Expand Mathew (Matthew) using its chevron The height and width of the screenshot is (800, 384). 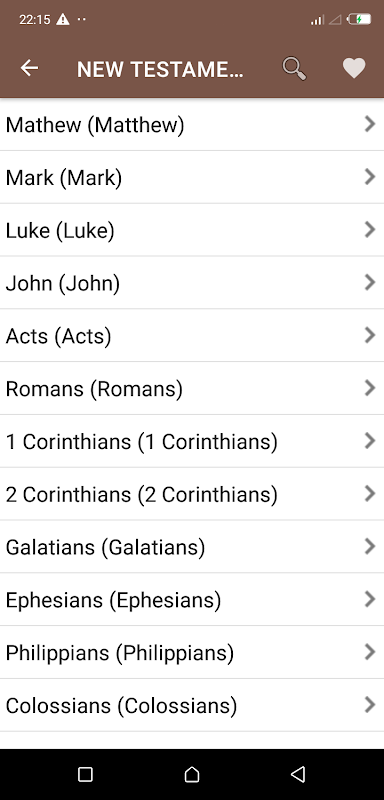pos(370,124)
